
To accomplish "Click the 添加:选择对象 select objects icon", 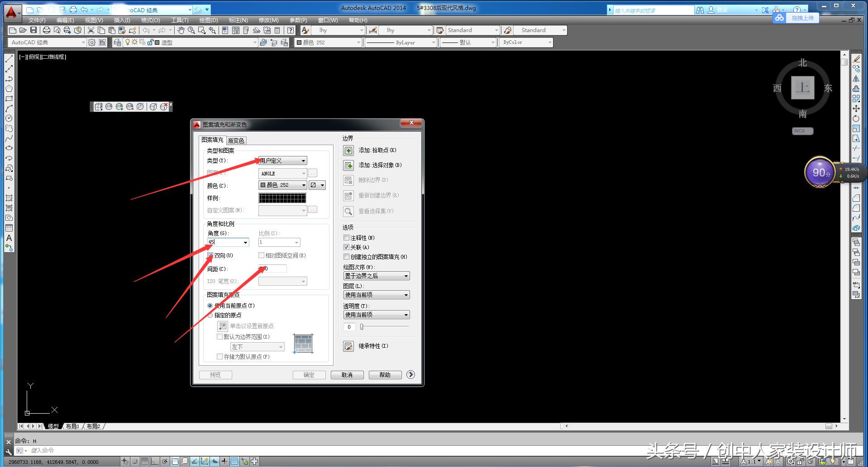I will tap(348, 165).
